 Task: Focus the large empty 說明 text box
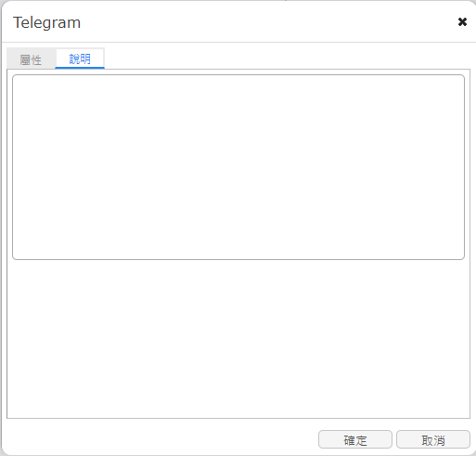(238, 167)
